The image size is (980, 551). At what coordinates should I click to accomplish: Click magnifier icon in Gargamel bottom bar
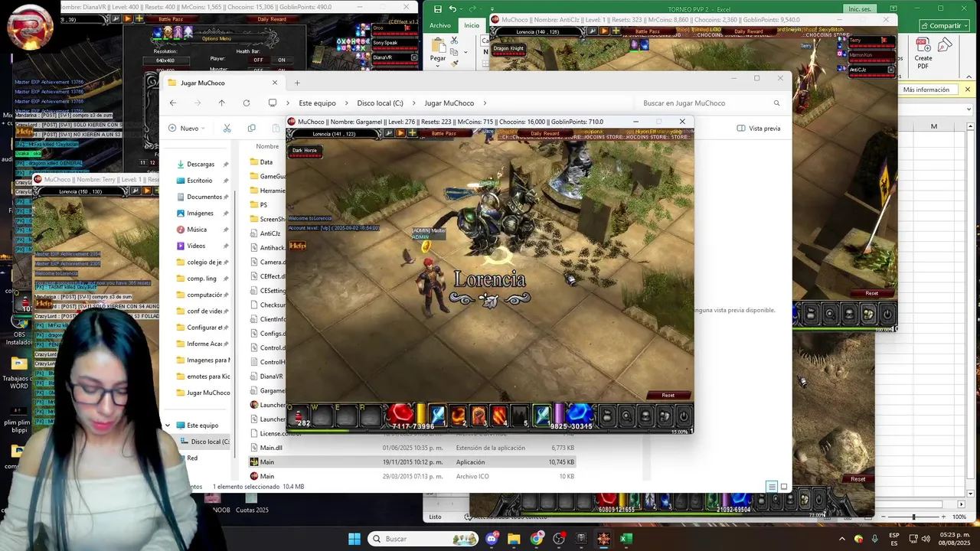pyautogui.click(x=626, y=416)
